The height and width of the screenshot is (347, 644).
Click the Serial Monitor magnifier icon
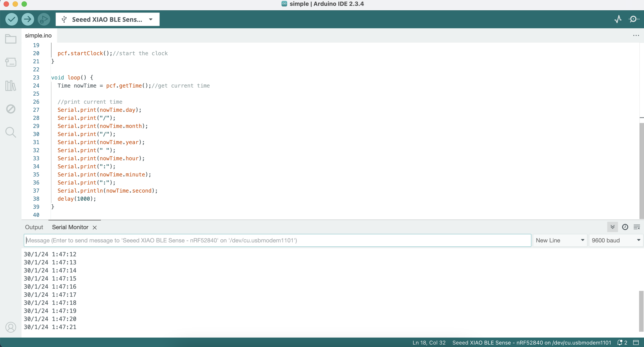coord(633,19)
